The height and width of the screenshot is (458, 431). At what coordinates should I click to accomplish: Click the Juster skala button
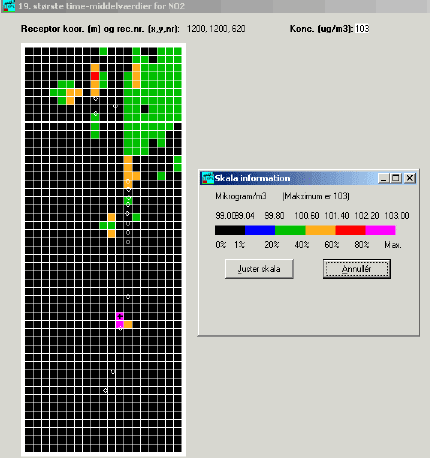[x=259, y=269]
